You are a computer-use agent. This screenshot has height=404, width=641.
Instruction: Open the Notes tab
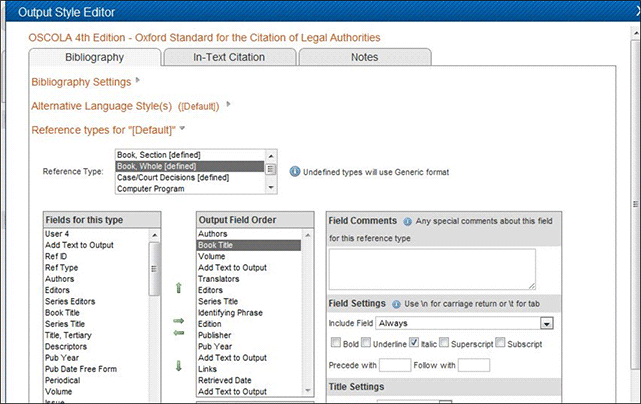point(364,57)
